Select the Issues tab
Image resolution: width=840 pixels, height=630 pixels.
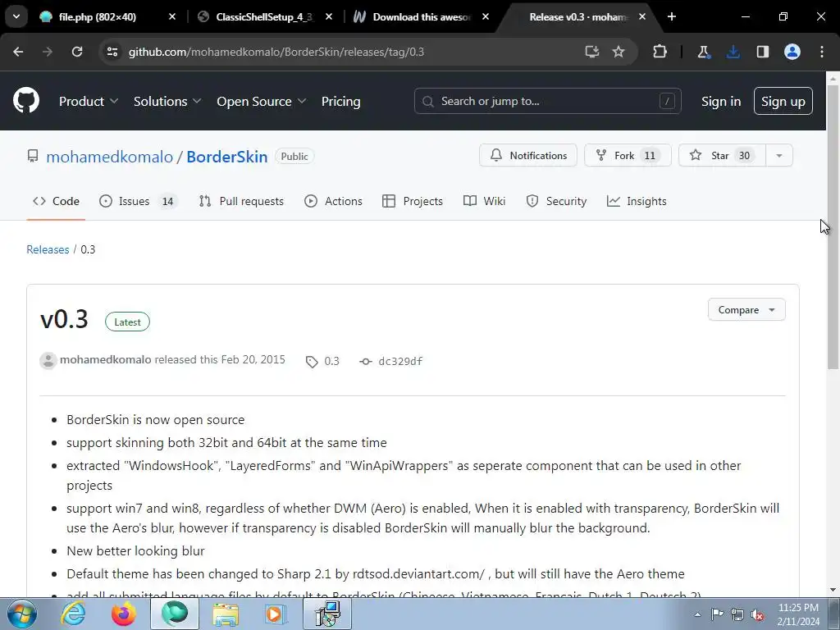tap(139, 201)
